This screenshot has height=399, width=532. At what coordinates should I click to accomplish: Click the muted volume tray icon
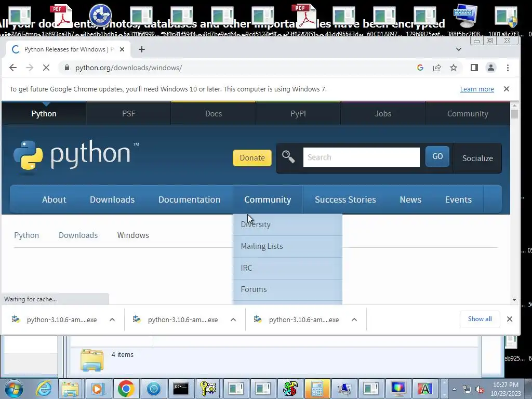tap(480, 389)
